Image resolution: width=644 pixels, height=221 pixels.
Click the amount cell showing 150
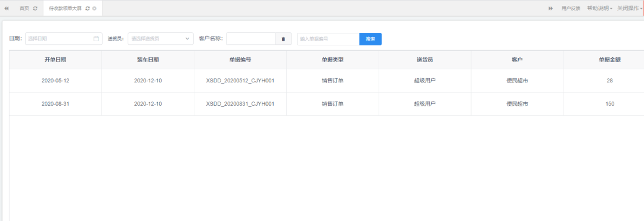(609, 104)
